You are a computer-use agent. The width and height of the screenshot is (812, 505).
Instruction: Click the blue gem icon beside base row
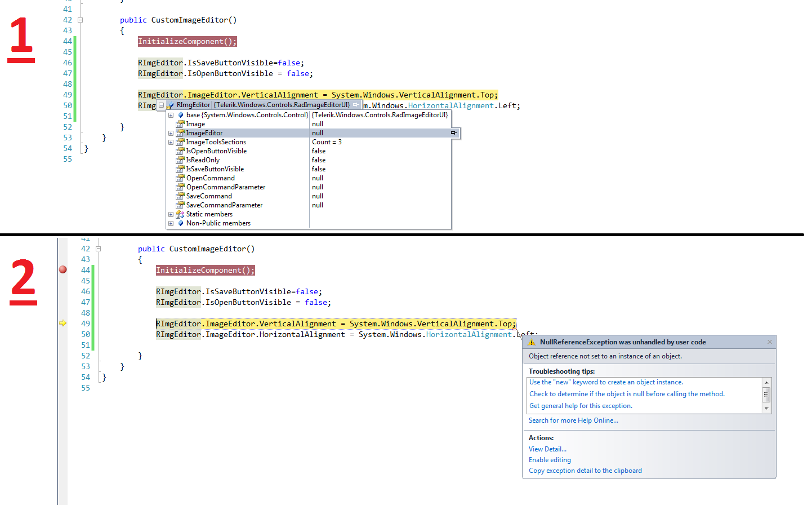point(181,115)
